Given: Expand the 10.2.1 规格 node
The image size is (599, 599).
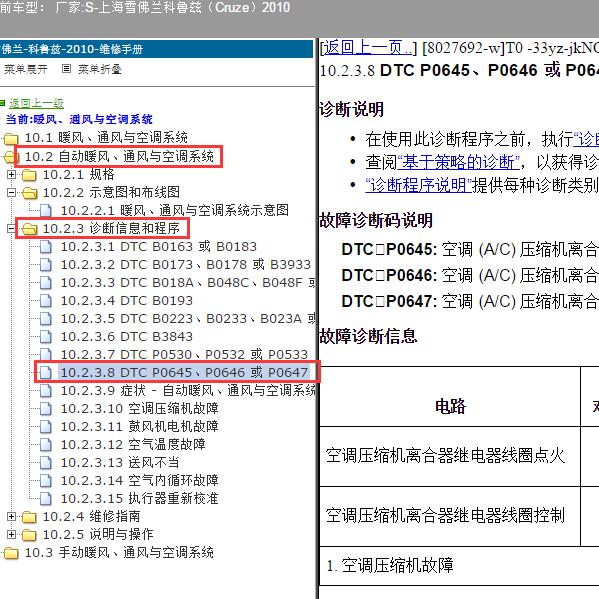Looking at the screenshot, I should 11,175.
